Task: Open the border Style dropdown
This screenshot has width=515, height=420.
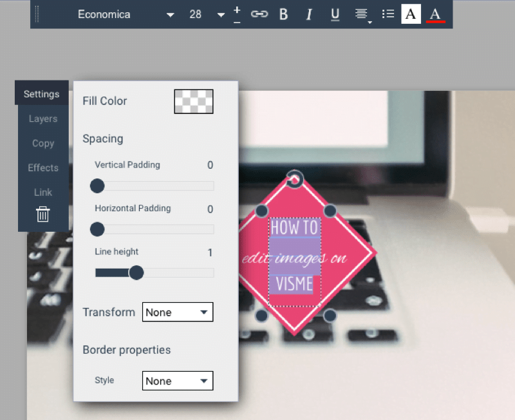Action: (178, 381)
